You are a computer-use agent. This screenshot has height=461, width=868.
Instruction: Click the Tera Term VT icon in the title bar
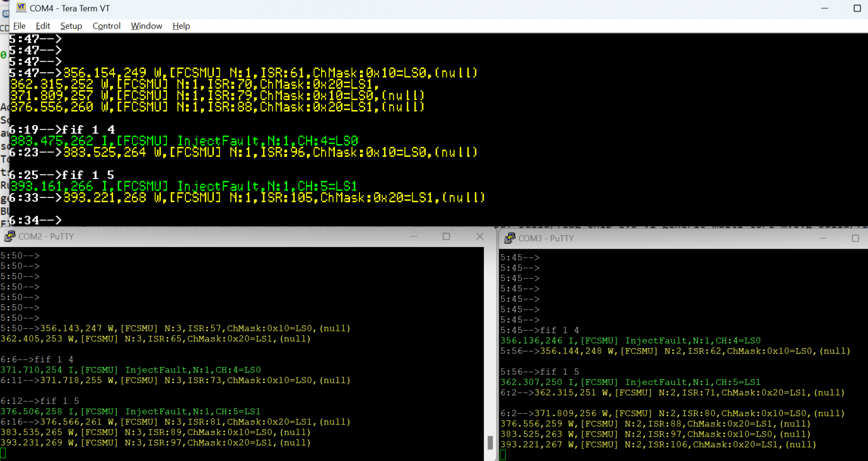[21, 8]
